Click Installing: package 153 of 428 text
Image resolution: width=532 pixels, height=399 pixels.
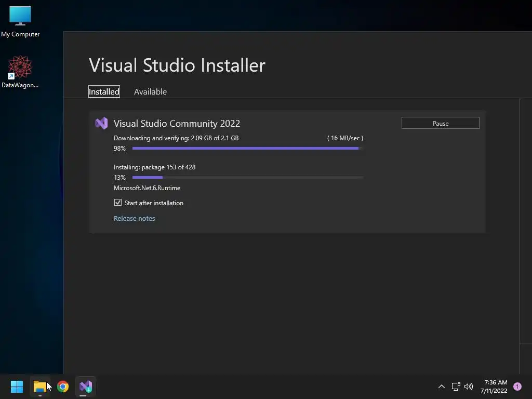154,167
